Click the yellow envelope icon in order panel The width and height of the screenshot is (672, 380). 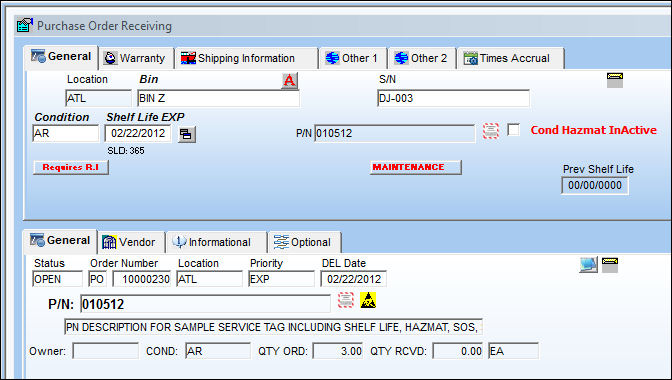(609, 265)
